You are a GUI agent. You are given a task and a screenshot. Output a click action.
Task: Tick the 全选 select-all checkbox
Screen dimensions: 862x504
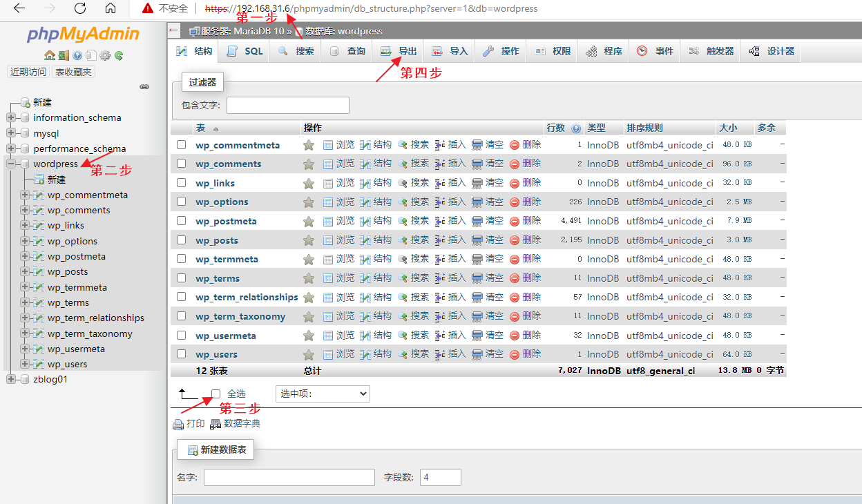tap(216, 394)
